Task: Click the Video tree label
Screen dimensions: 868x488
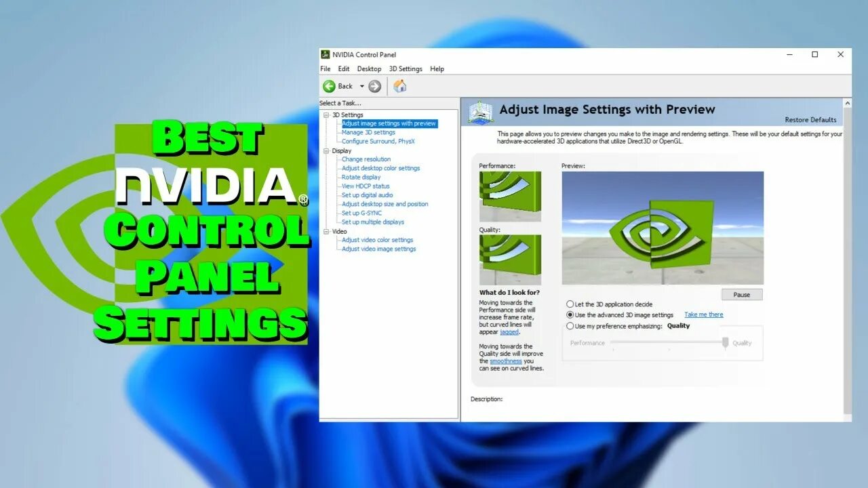Action: tap(339, 232)
